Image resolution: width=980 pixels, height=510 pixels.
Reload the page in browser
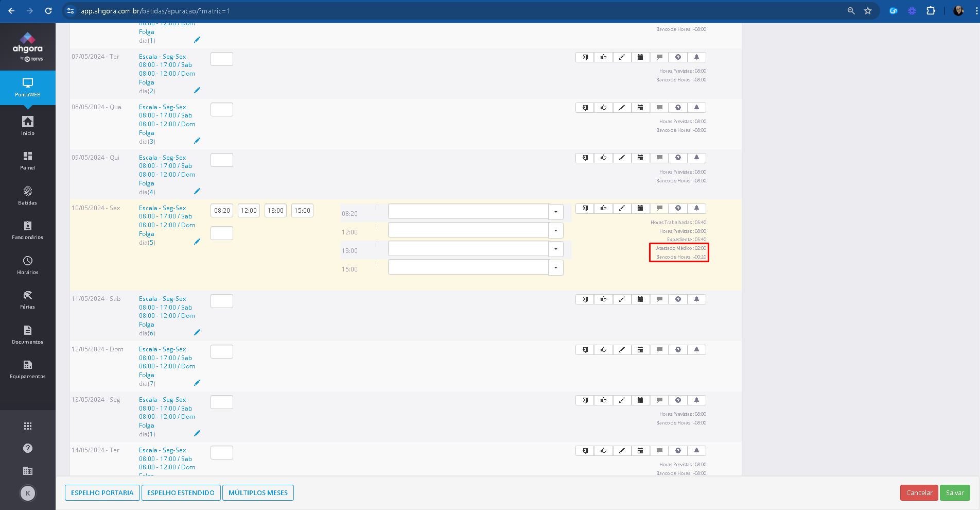48,11
